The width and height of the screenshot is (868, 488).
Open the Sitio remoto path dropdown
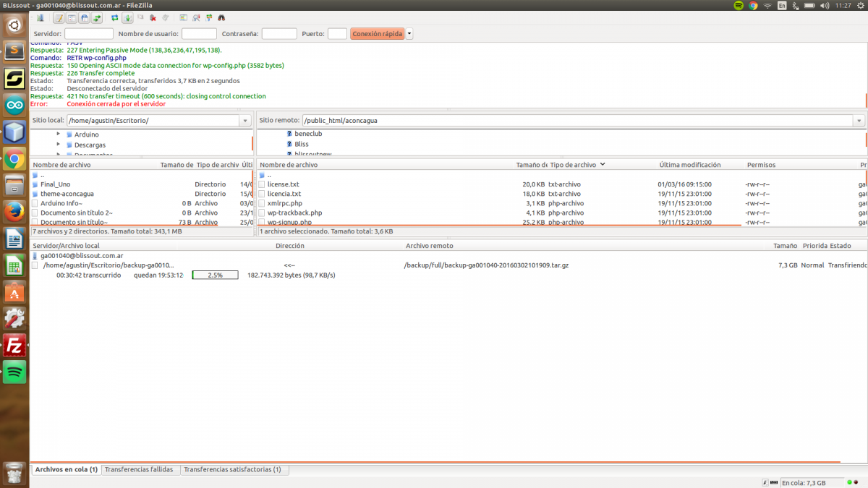point(859,120)
